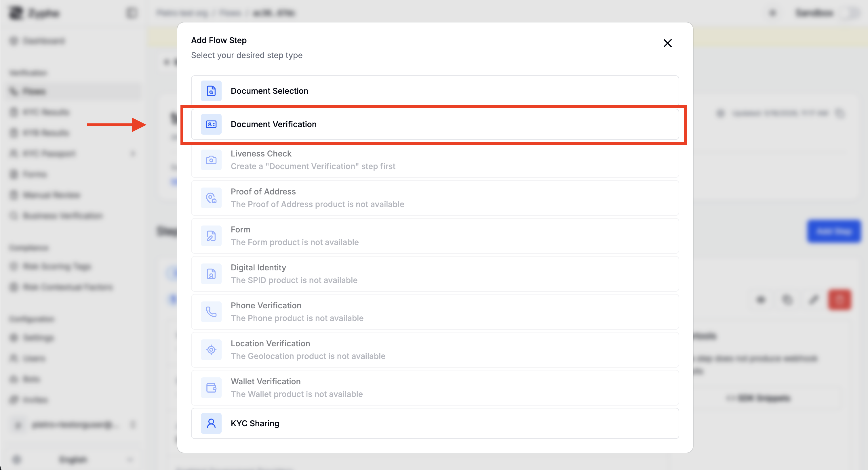This screenshot has width=868, height=470.
Task: Click the Liveness Check option
Action: tap(435, 160)
